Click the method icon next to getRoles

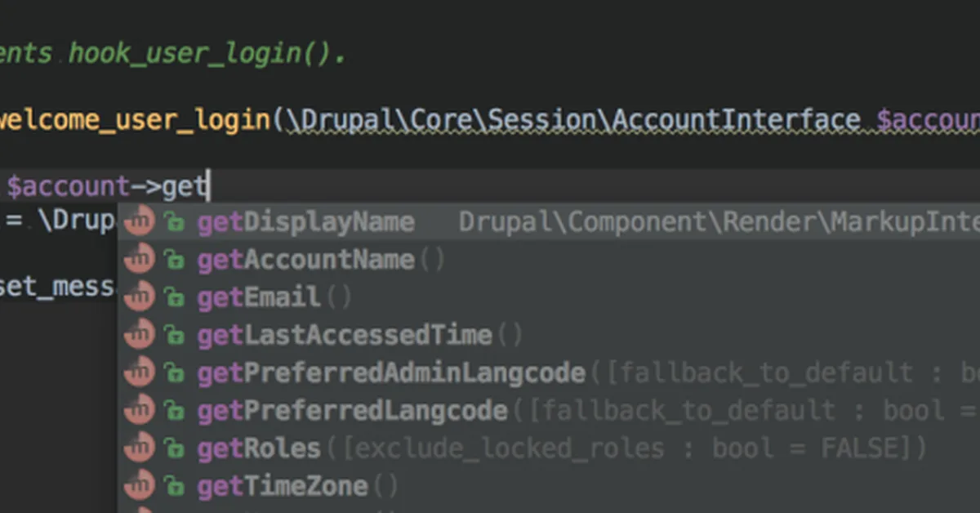click(139, 448)
